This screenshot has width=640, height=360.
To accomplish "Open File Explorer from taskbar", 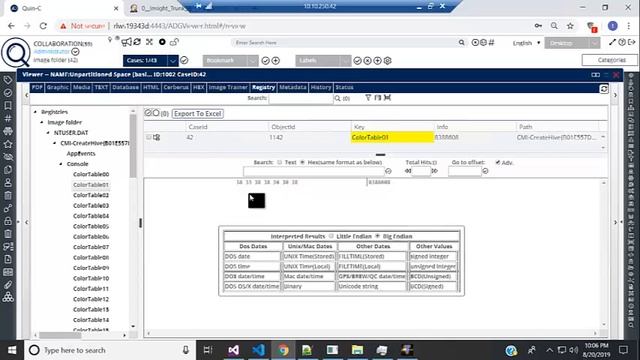I will click(x=358, y=350).
